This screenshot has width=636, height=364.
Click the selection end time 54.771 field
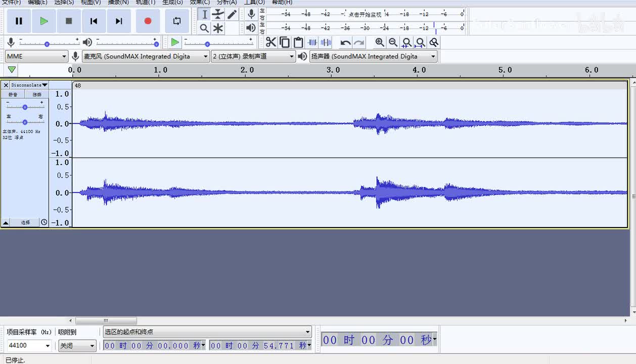click(x=260, y=346)
